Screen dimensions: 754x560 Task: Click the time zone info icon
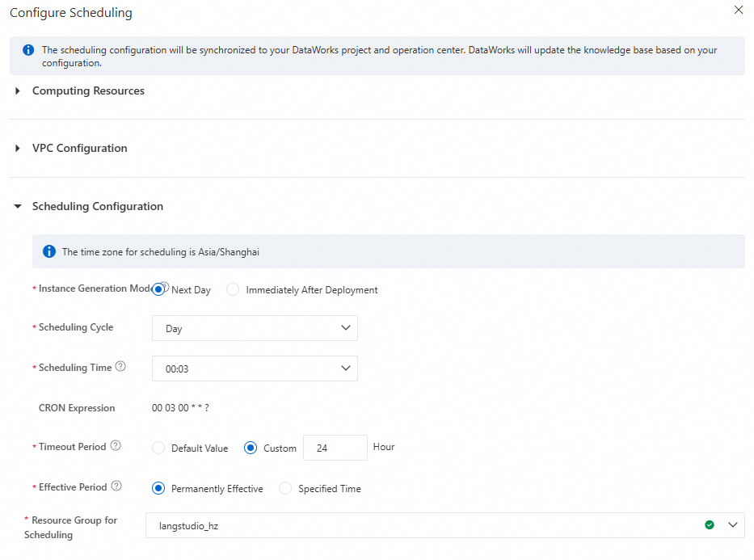pos(49,251)
